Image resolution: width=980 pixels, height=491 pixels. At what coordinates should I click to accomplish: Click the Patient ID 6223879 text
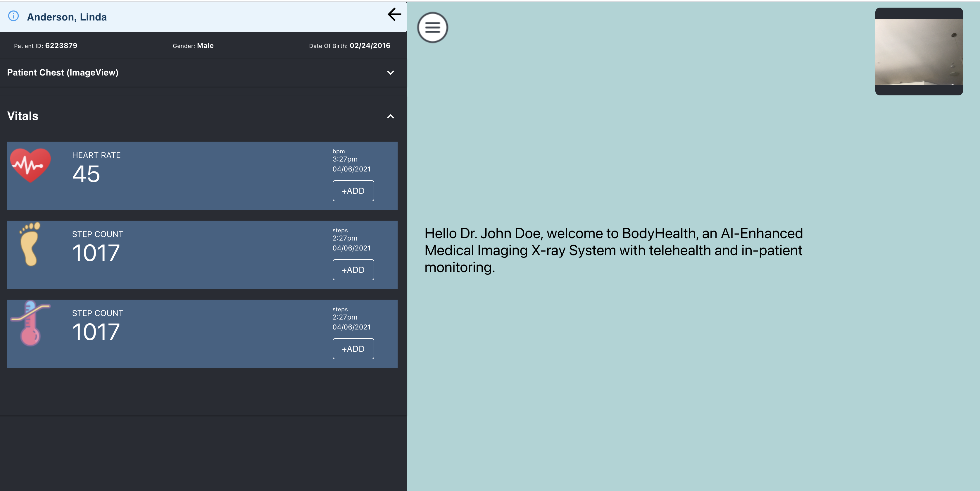click(61, 46)
